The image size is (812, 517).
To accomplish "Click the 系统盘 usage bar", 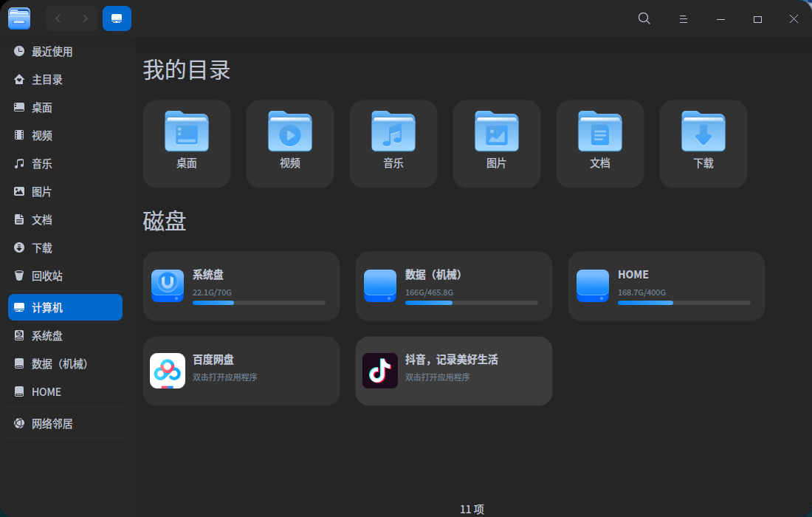I will [259, 303].
